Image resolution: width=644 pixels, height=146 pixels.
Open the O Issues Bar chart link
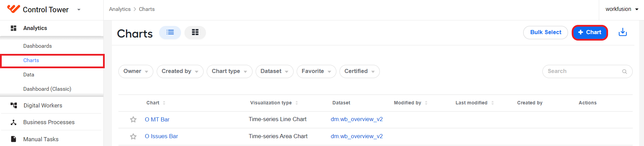162,136
